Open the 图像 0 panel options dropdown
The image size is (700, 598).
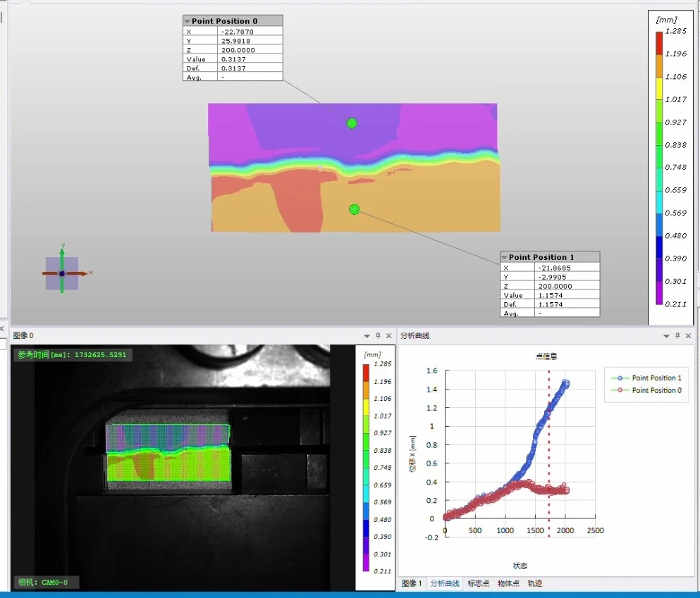pos(367,336)
